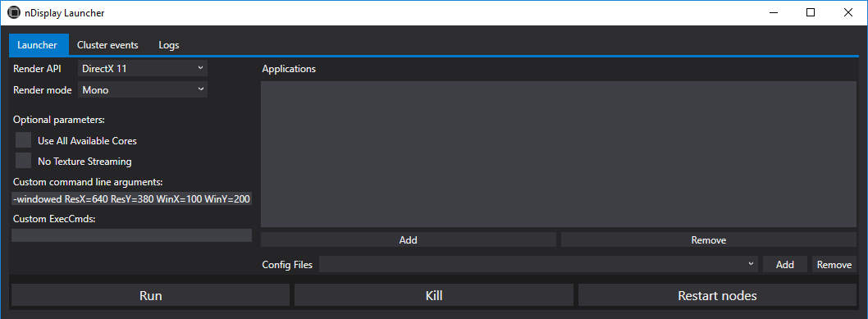Click the Custom ExecCmds input field
Screen dimensions: 868x319
pyautogui.click(x=132, y=235)
